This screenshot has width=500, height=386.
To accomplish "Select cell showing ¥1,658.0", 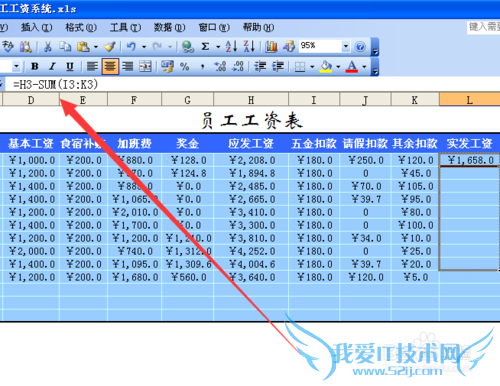I will coord(470,160).
